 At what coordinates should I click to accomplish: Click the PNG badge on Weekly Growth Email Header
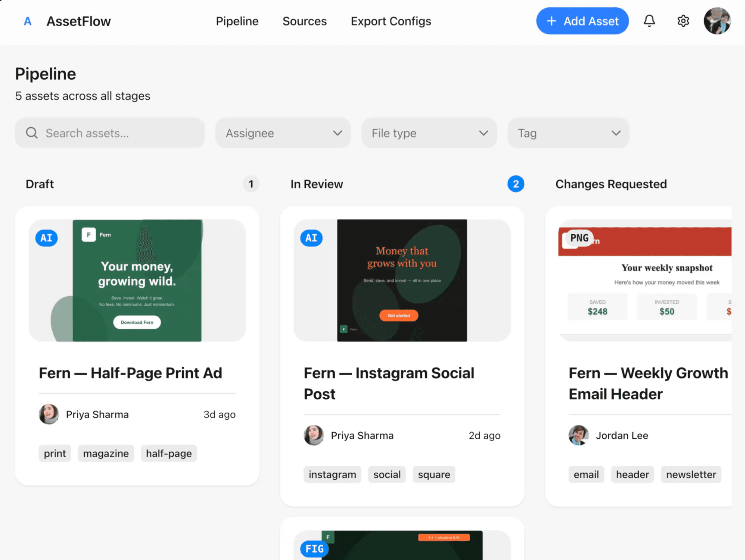[579, 238]
